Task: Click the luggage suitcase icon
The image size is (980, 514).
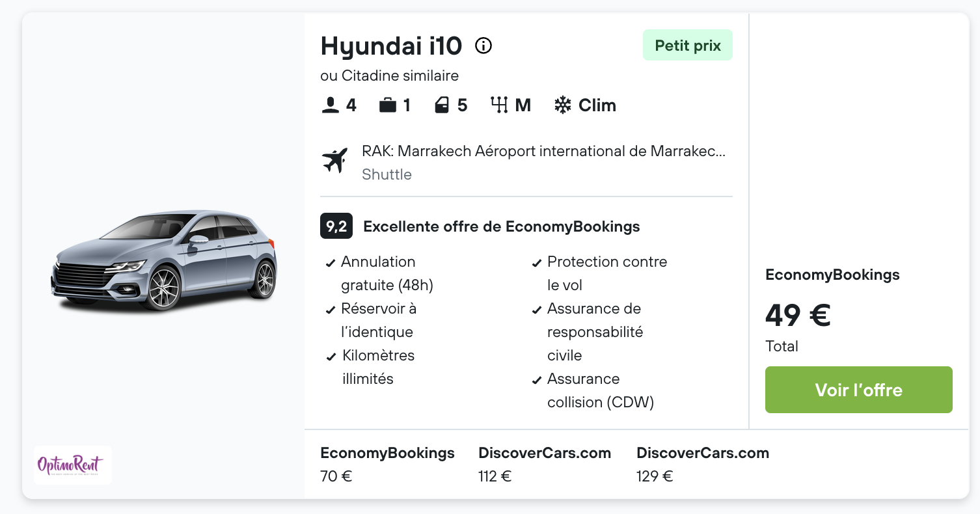Action: pyautogui.click(x=388, y=105)
